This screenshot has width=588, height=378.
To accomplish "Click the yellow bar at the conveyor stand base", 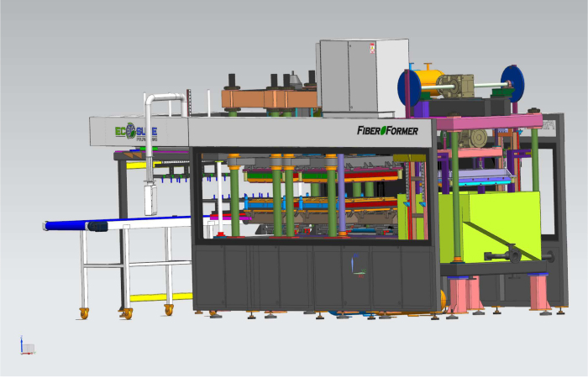I will pos(161,297).
